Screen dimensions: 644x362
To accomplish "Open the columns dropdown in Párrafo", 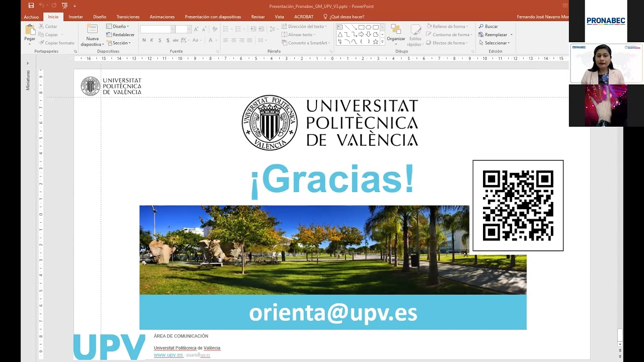I will click(x=263, y=40).
